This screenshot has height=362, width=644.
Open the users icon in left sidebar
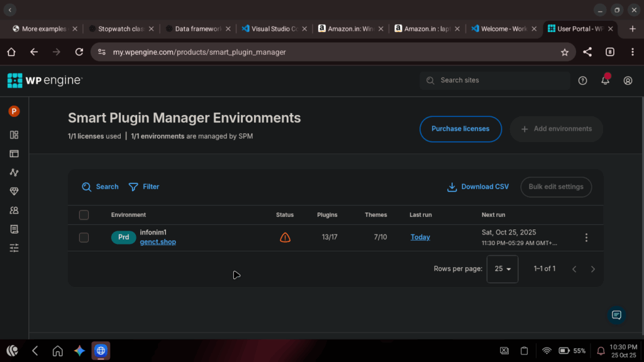coord(14,210)
